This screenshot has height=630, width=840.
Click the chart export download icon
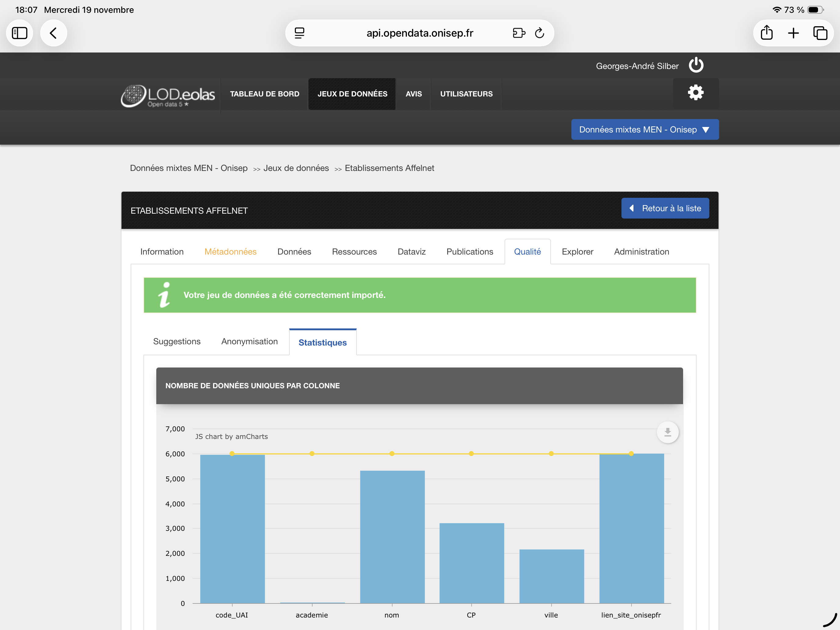(667, 432)
